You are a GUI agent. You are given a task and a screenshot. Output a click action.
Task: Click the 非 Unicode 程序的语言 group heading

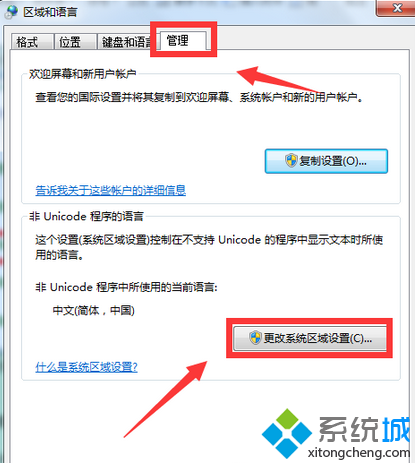pos(86,216)
